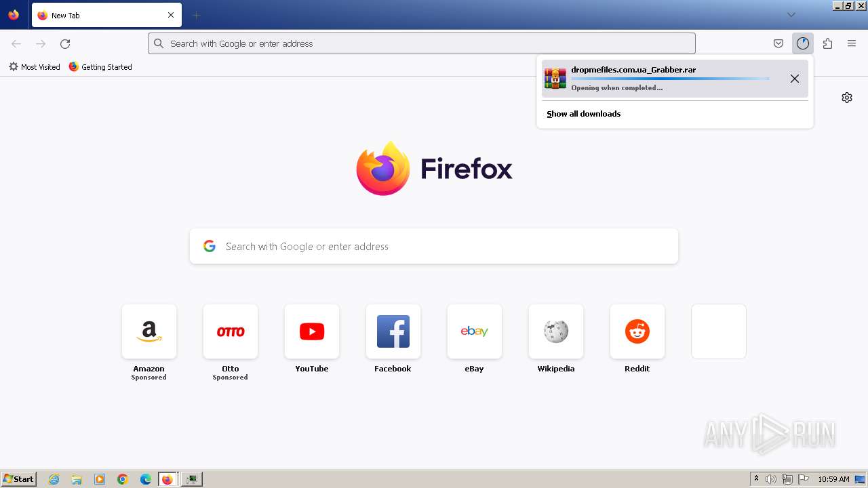
Task: Click the WinRAR archive file icon
Action: [x=555, y=79]
